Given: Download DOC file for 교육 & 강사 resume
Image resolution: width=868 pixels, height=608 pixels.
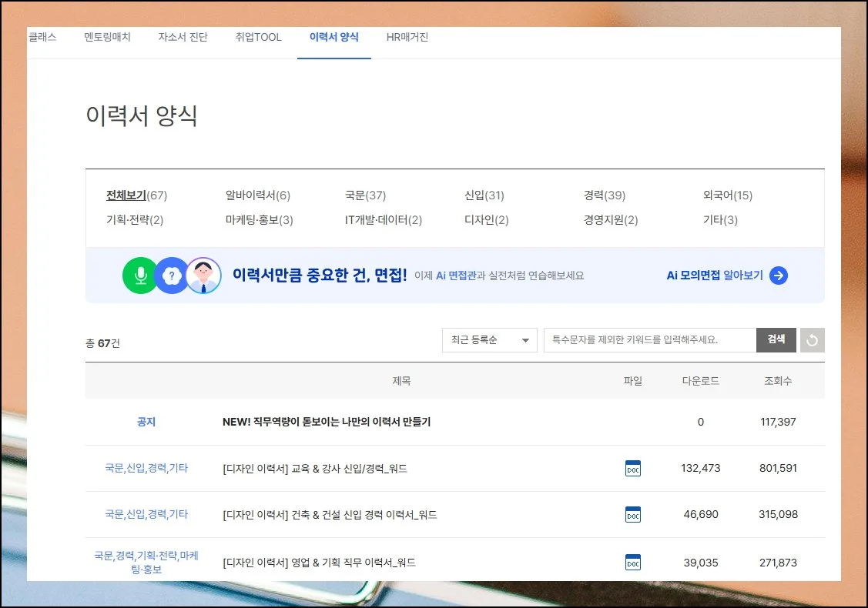Looking at the screenshot, I should coord(632,468).
